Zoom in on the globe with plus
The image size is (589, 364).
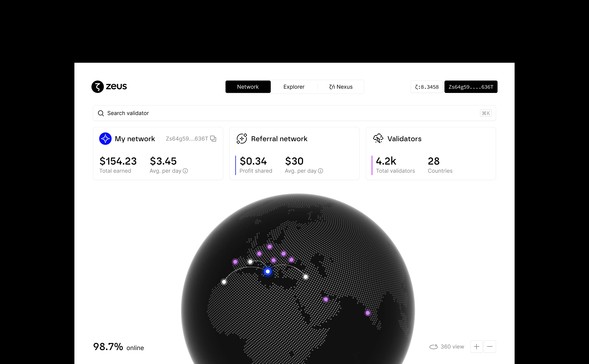coord(476,347)
